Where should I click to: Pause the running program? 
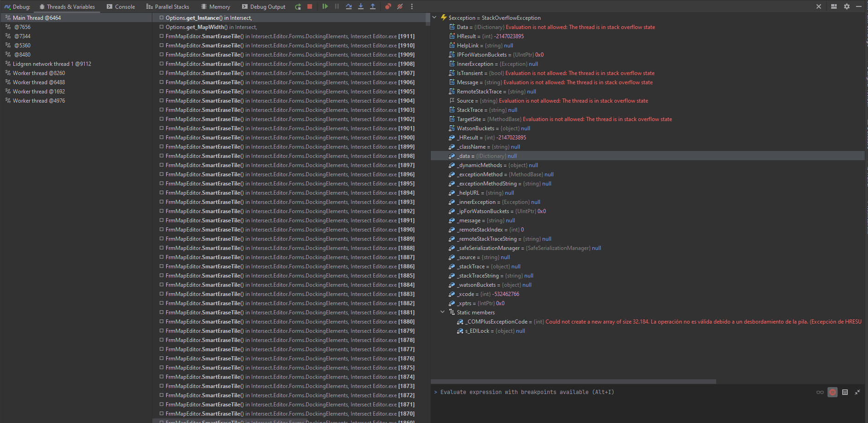(337, 6)
